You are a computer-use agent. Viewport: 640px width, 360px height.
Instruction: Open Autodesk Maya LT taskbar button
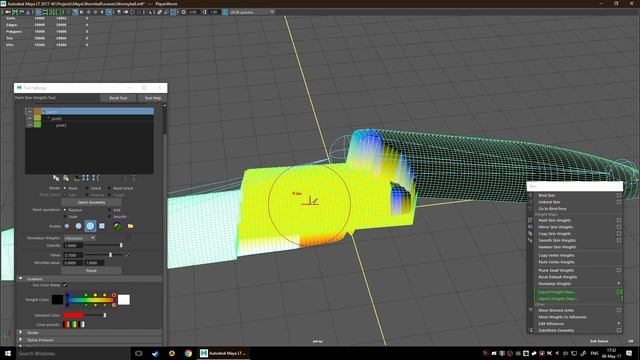pos(223,353)
